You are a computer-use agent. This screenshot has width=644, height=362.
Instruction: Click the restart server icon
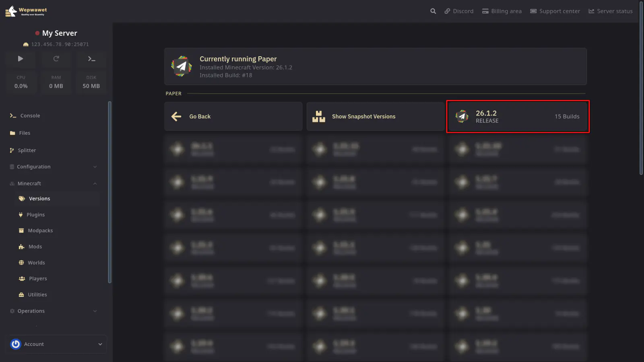click(x=56, y=59)
